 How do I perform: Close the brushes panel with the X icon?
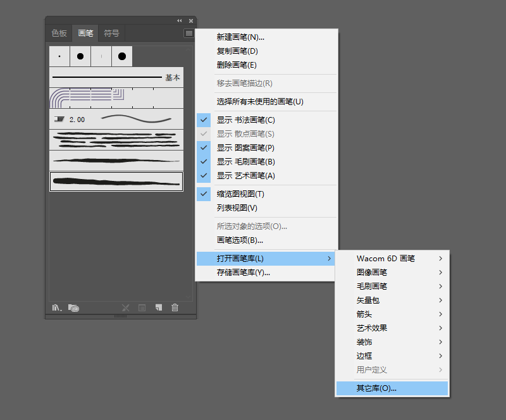point(191,21)
